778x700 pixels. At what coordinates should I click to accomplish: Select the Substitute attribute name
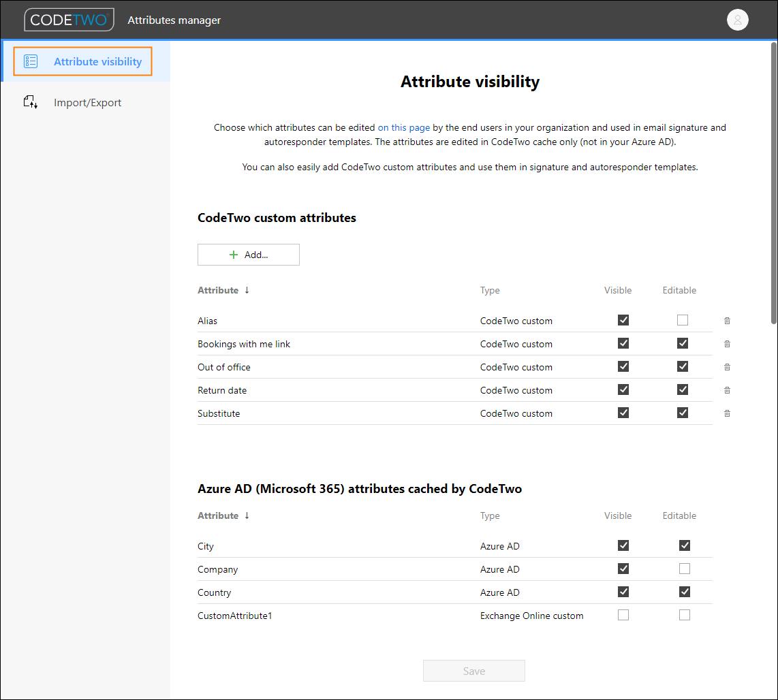(218, 413)
